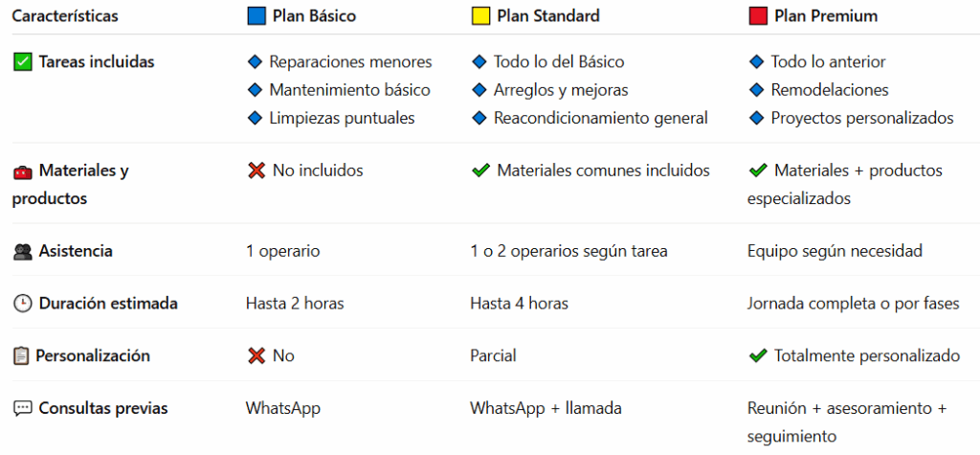This screenshot has width=980, height=455.
Task: Select the WhatsApp + llamada cell
Action: point(546,409)
